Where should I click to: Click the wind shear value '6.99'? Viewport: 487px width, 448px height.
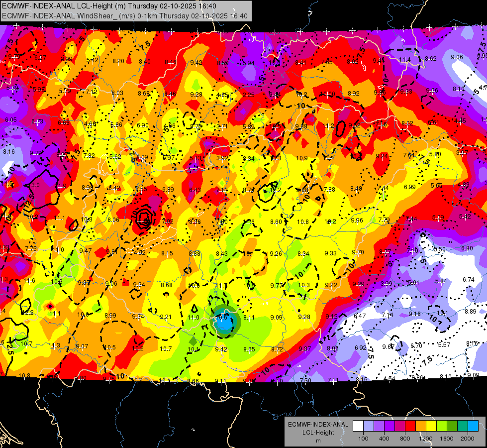410,187
